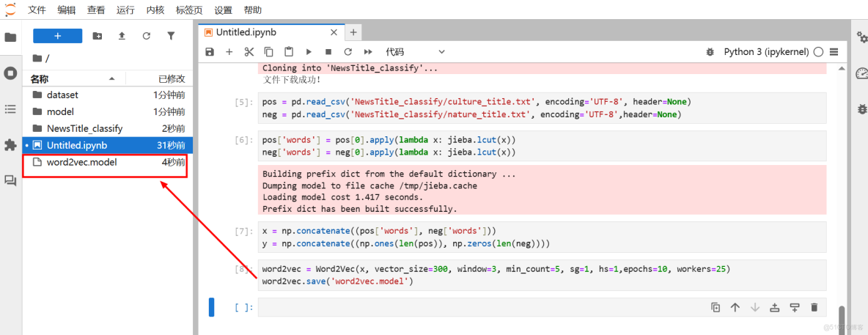This screenshot has height=335, width=868.
Task: Open the notebook toolbar hamburger menu
Action: [x=834, y=51]
